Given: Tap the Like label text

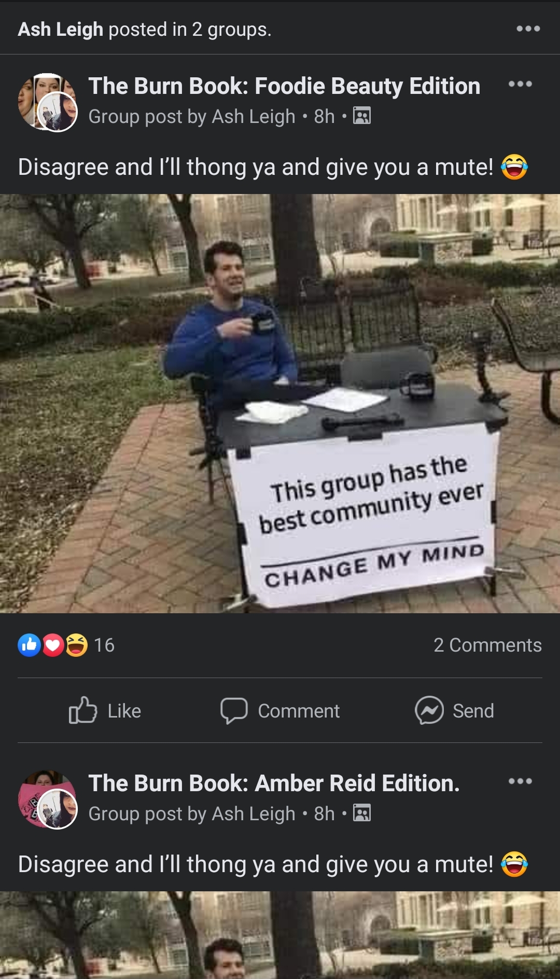Looking at the screenshot, I should pyautogui.click(x=124, y=711).
